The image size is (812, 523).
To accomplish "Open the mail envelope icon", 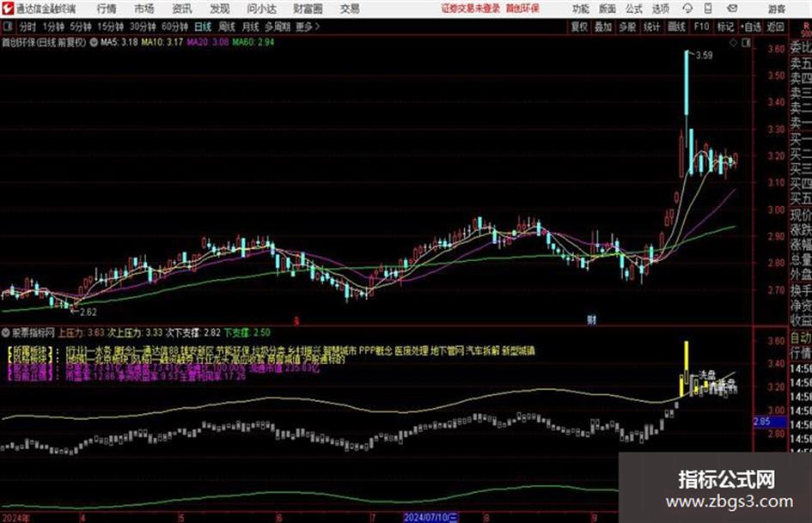I will tap(732, 9).
